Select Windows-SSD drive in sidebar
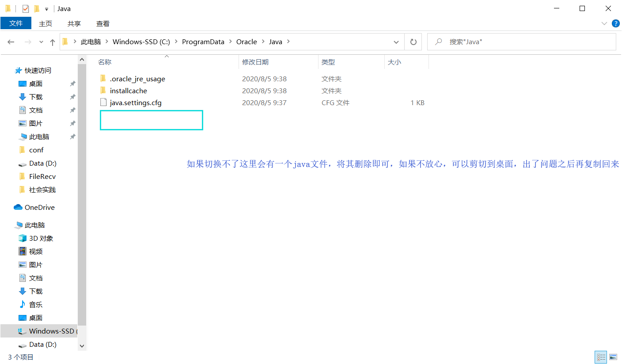Viewport: 622px width, 364px height. click(39, 331)
